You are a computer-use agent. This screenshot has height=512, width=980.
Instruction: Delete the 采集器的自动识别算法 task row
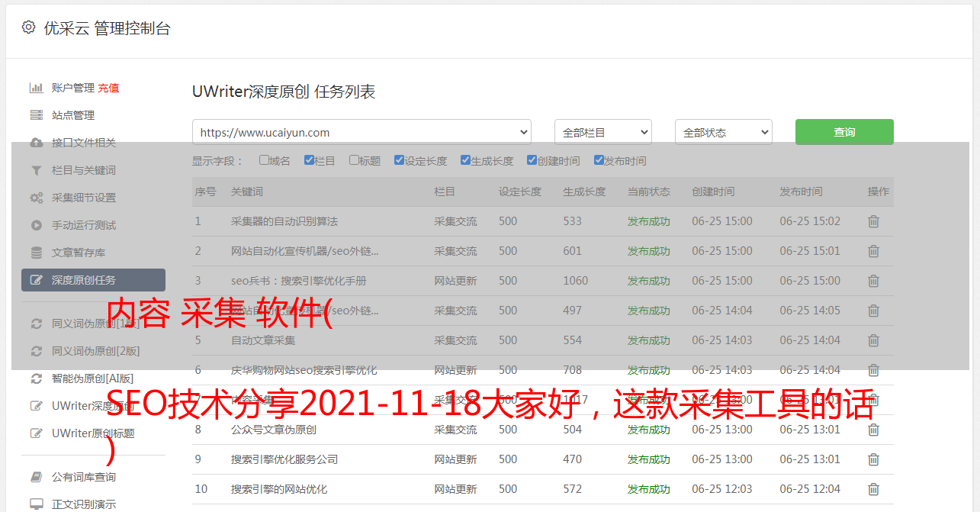pos(873,221)
